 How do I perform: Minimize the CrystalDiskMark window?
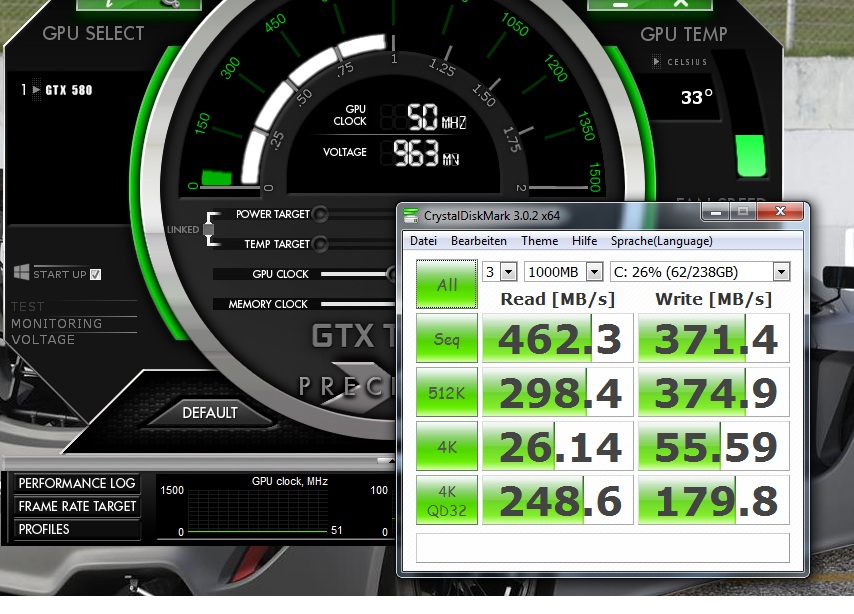(x=716, y=211)
